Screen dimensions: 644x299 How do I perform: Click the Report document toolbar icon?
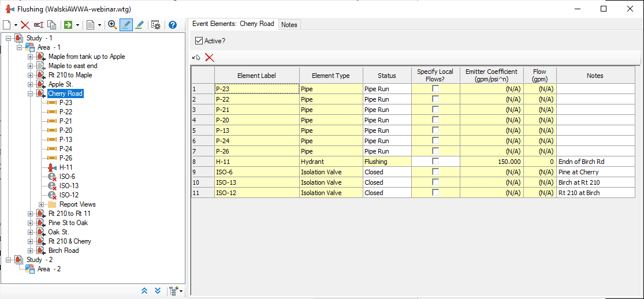[x=90, y=25]
